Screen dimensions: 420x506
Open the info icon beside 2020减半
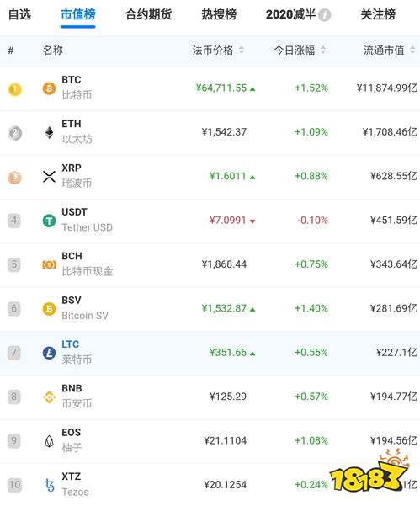[x=324, y=15]
